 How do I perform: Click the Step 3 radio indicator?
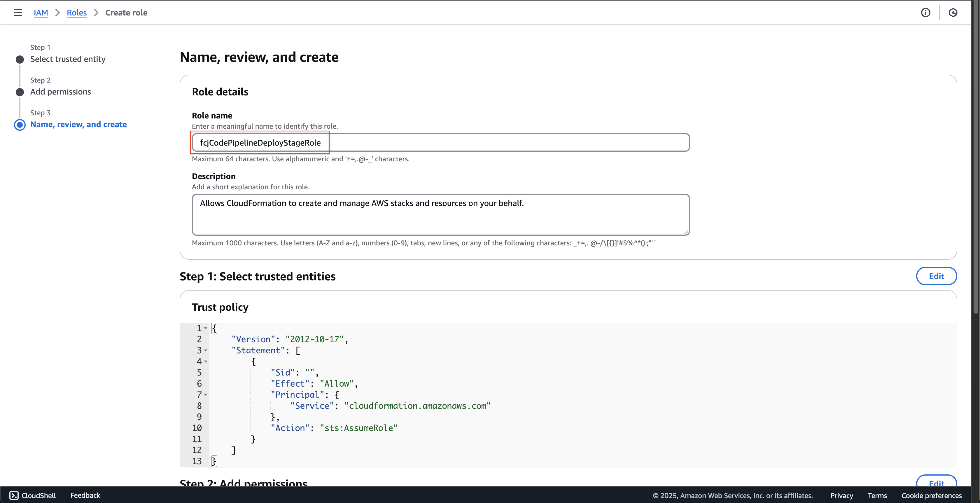click(x=20, y=125)
